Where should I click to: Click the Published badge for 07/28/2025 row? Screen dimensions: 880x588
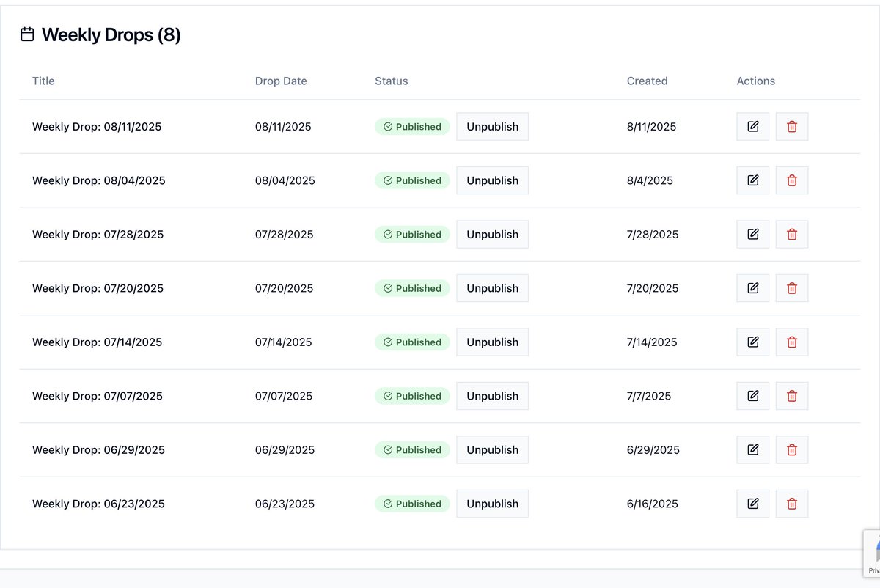click(412, 235)
